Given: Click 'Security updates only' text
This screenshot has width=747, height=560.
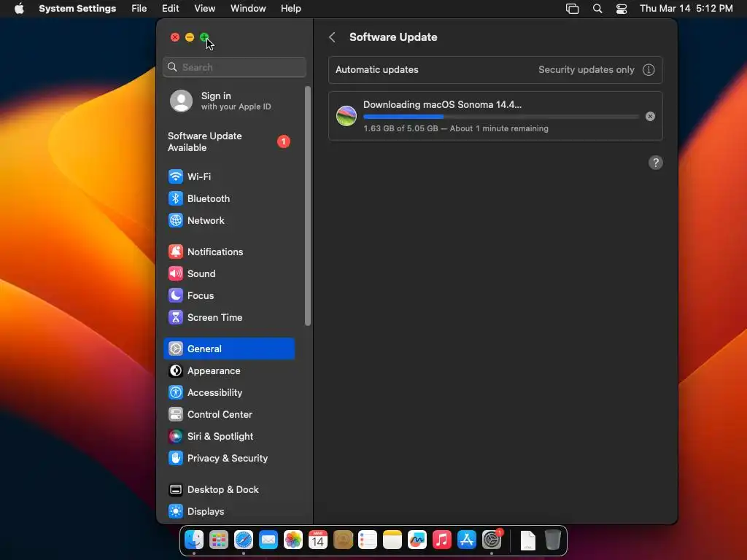Looking at the screenshot, I should (x=587, y=69).
